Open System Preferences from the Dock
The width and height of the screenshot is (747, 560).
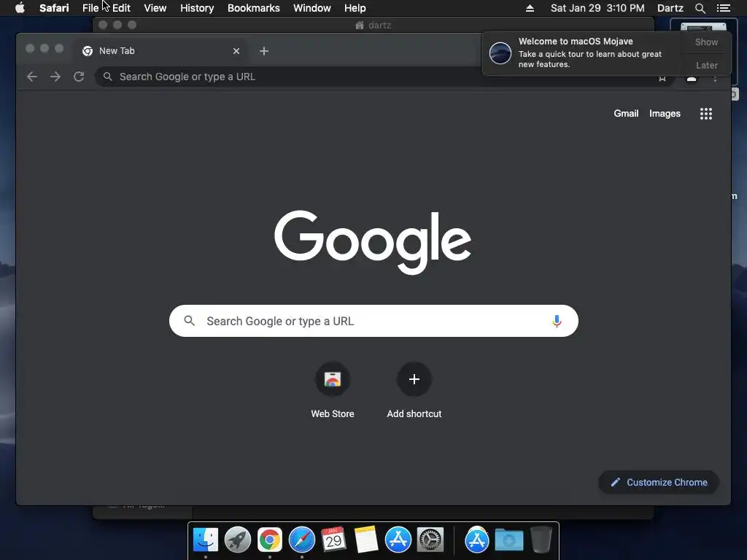click(x=430, y=540)
